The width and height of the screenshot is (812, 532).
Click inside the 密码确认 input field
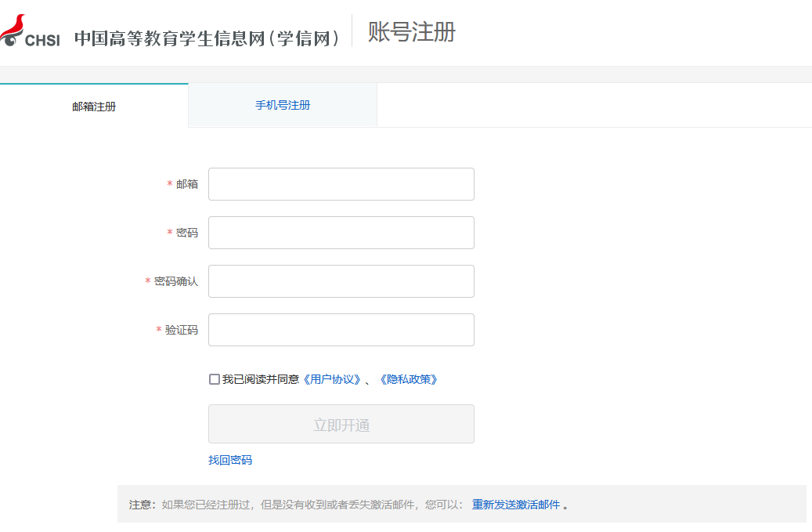pos(341,280)
